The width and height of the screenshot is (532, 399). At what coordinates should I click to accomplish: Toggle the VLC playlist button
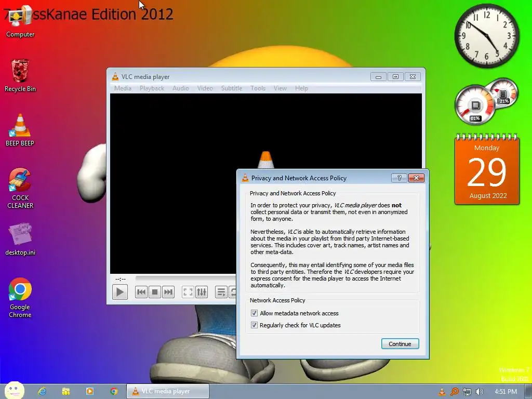(221, 292)
